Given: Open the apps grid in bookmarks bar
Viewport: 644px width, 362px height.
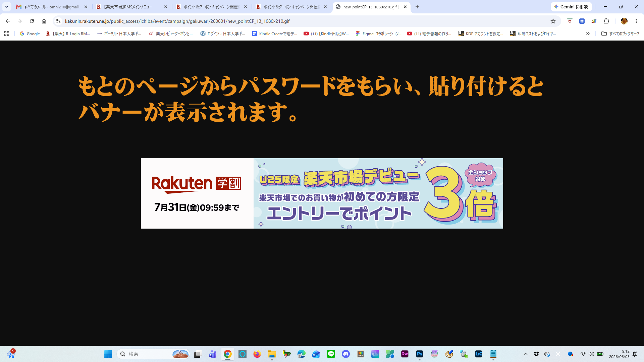Looking at the screenshot, I should (x=7, y=34).
